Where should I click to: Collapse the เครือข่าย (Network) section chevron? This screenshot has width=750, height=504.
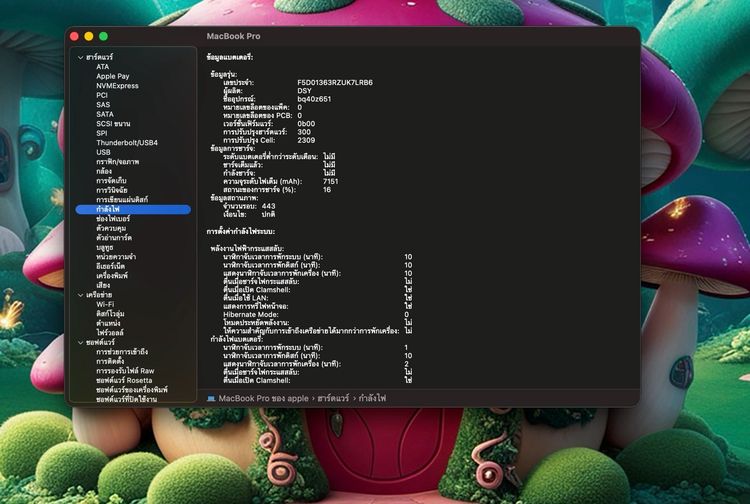point(80,295)
